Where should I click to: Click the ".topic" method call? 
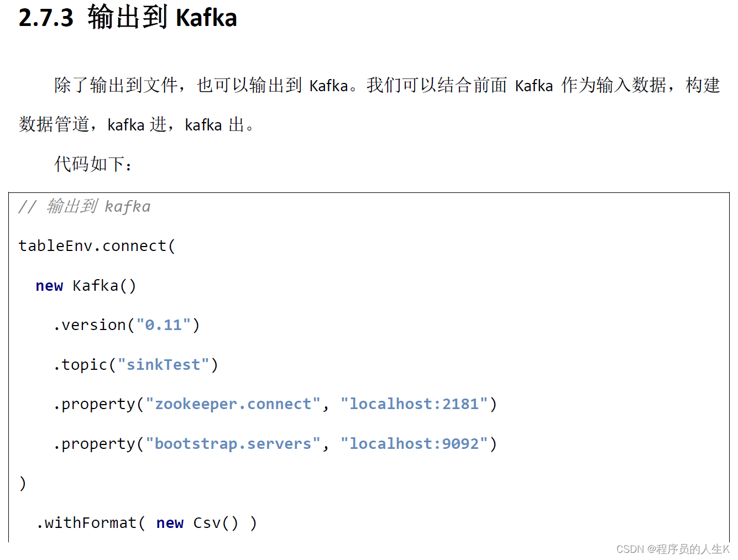80,365
